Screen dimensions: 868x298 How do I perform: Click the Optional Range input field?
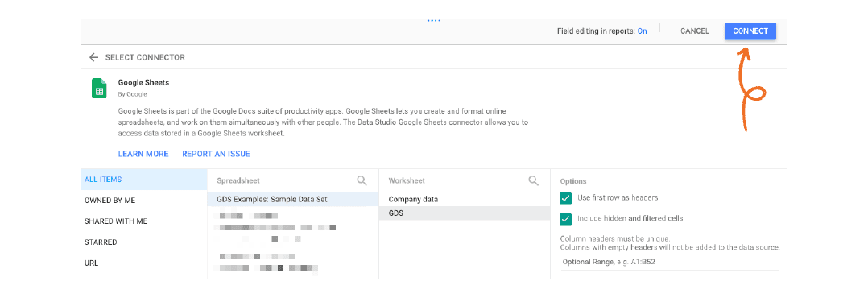coord(670,262)
